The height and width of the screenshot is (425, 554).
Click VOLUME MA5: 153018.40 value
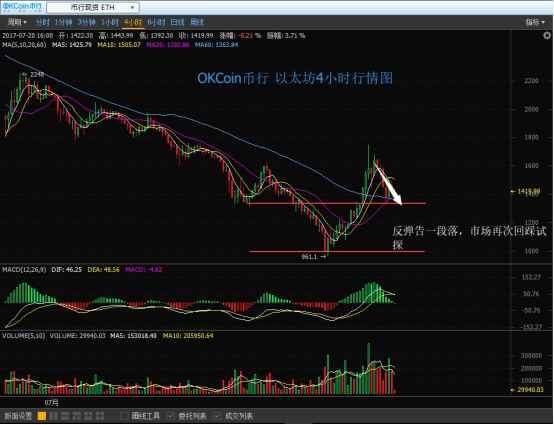pos(134,336)
